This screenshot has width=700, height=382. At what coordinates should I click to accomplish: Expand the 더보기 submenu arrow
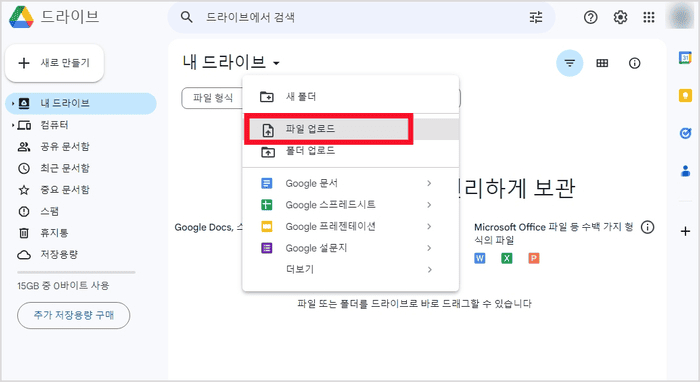point(429,269)
